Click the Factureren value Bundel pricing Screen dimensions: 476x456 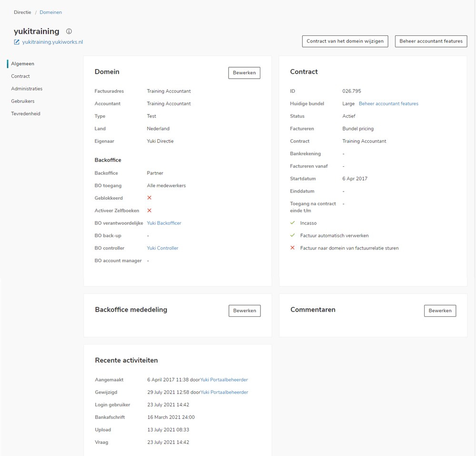[358, 129]
